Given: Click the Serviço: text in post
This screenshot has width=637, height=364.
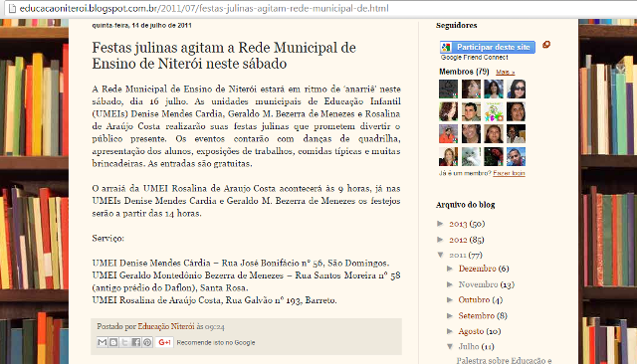Looking at the screenshot, I should click(108, 239).
